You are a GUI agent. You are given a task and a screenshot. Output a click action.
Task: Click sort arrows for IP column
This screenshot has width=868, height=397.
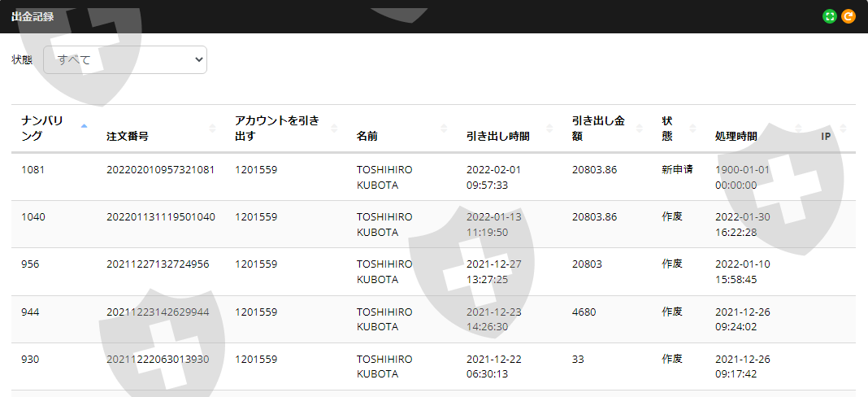click(x=844, y=129)
